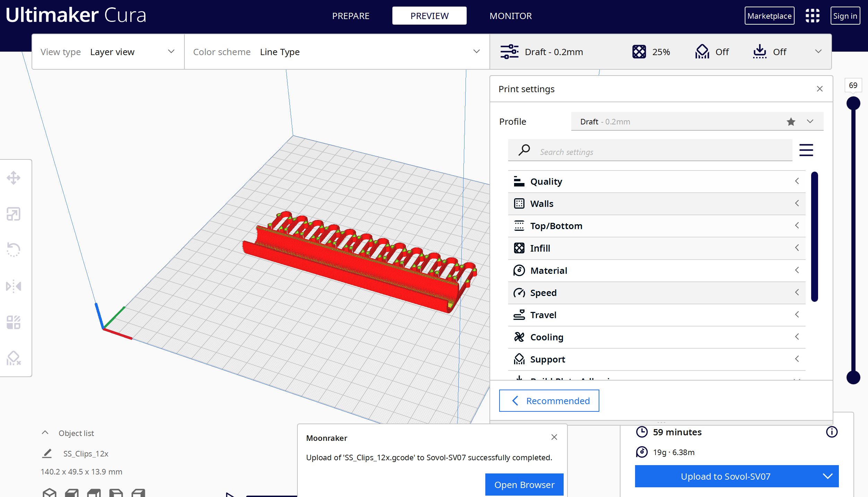Select the Mirror tool in left toolbar
Screen dimensions: 868x497
pyautogui.click(x=14, y=286)
